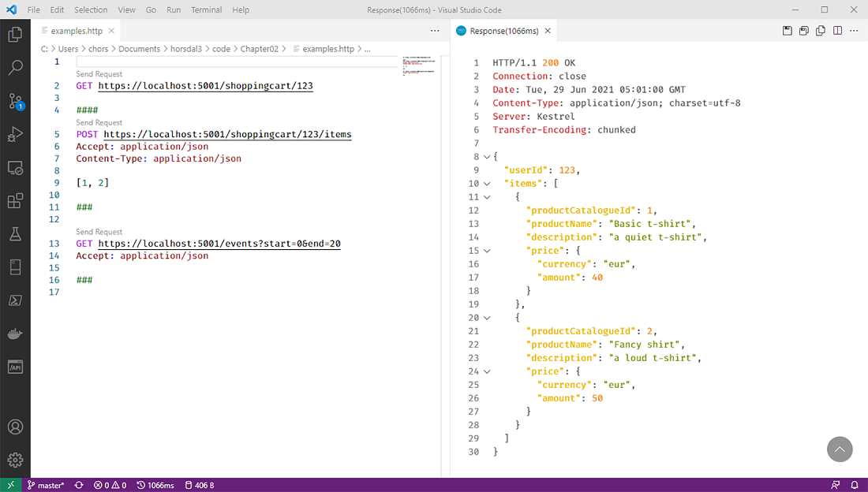868x492 pixels.
Task: Open the Thunder Client API sidebar icon
Action: tap(16, 366)
